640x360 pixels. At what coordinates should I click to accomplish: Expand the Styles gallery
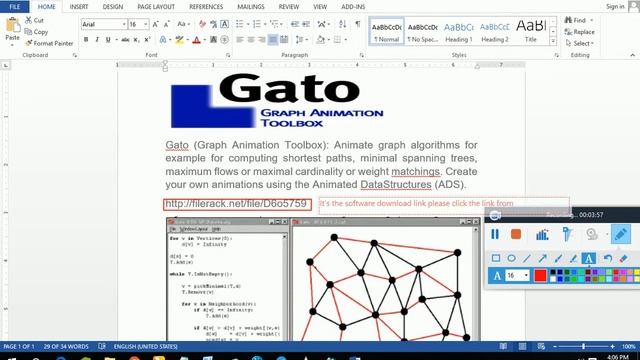pos(553,41)
